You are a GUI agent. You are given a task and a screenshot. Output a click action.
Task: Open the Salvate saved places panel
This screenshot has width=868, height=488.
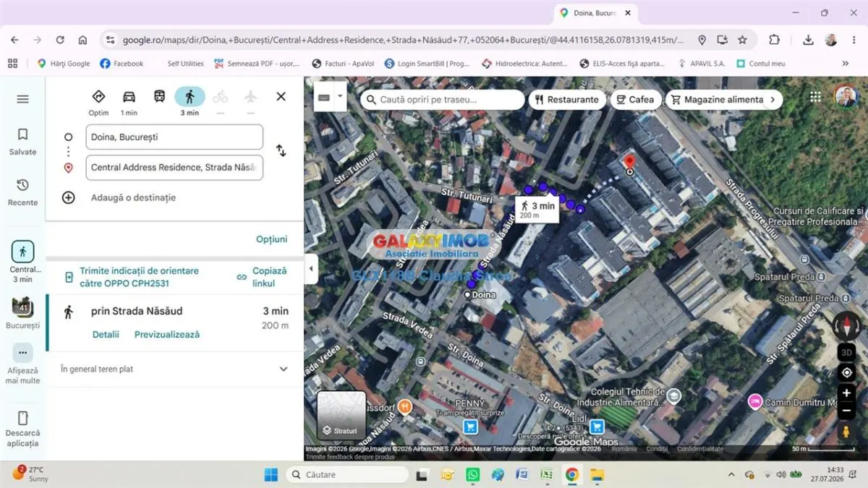[22, 141]
